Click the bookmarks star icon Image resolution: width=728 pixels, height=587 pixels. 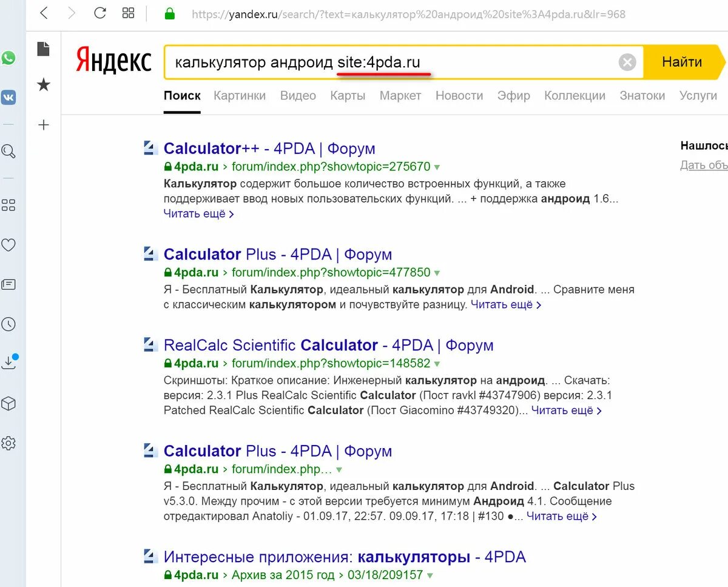click(43, 85)
